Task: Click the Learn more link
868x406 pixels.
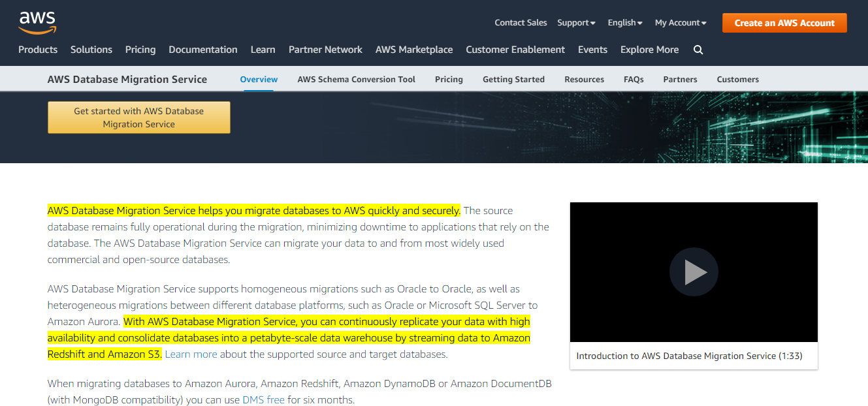Action: tap(191, 354)
